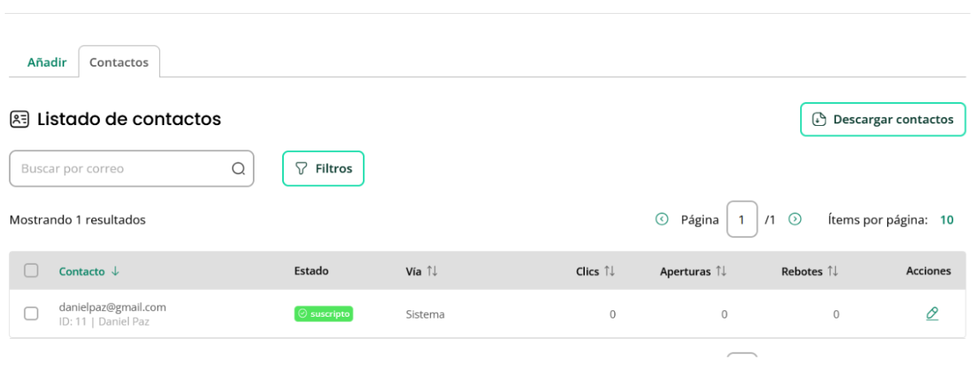Viewport: 980px width, 381px height.
Task: Sort the Contacto column descending arrow
Action: click(x=115, y=271)
